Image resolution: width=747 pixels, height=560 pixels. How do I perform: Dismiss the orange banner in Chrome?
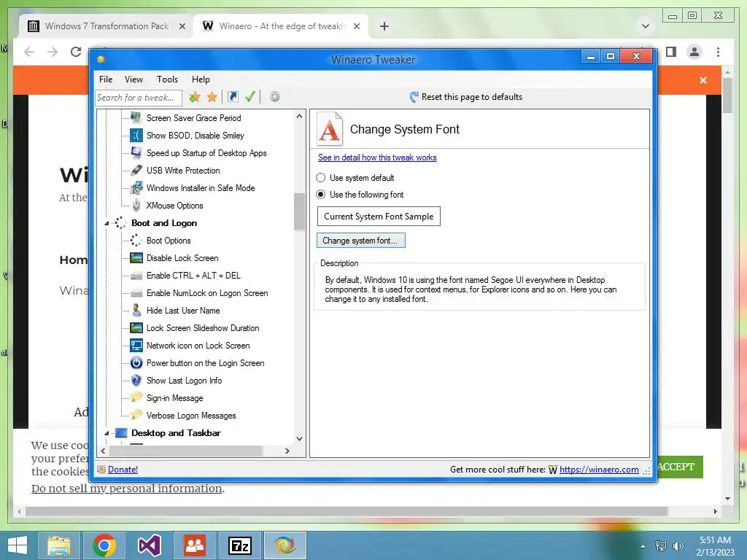[x=703, y=80]
